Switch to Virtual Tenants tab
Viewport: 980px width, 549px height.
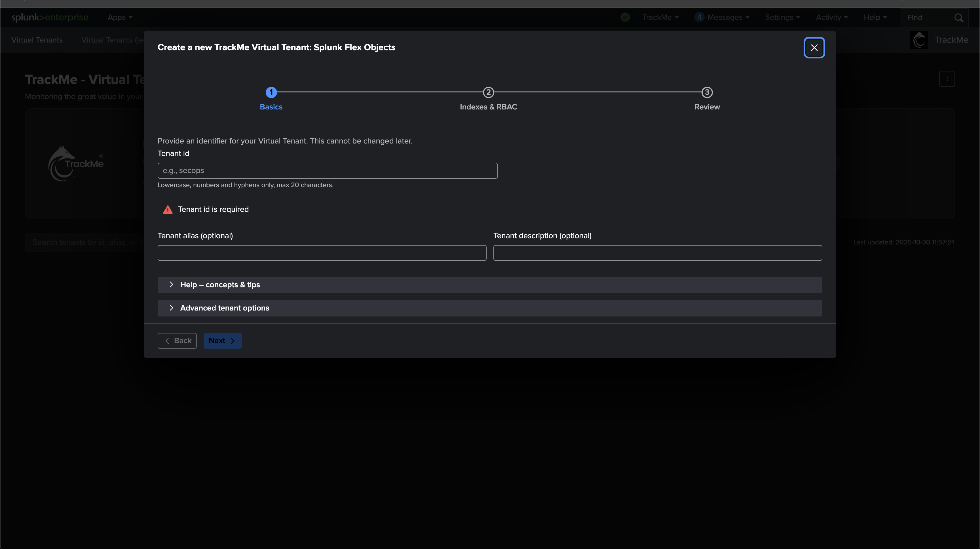click(37, 40)
